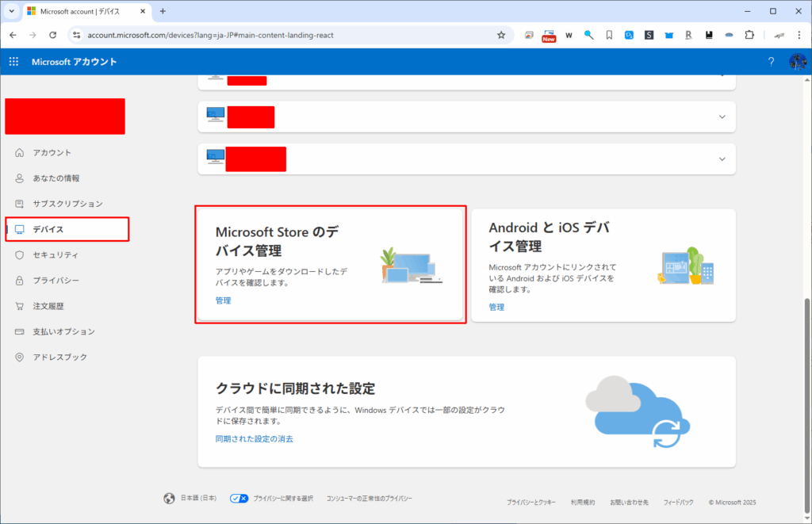The image size is (812, 524).
Task: Click 管理 under Microsoft Store のデバイス管理
Action: (223, 300)
